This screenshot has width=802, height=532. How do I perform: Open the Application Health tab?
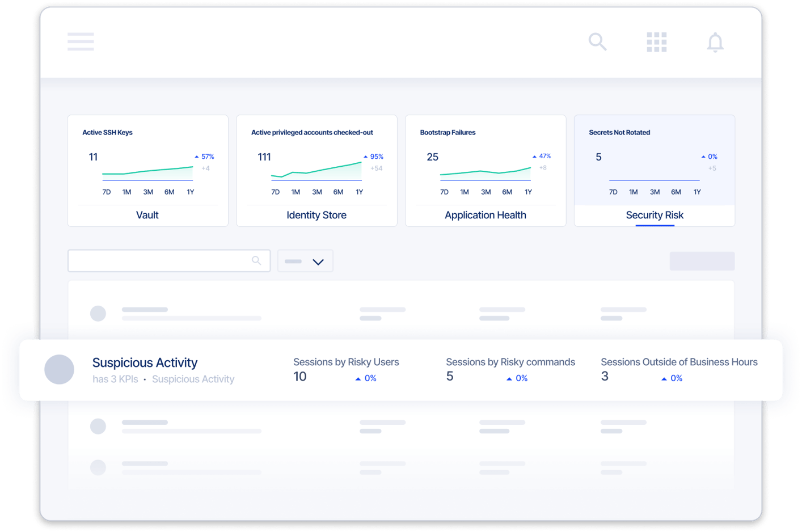[x=485, y=215]
